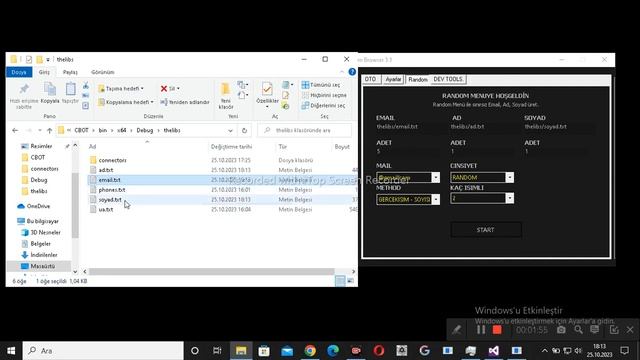Click the CBOT breadcrumb in address bar
Screen dimensions: 640x360
tap(81, 131)
